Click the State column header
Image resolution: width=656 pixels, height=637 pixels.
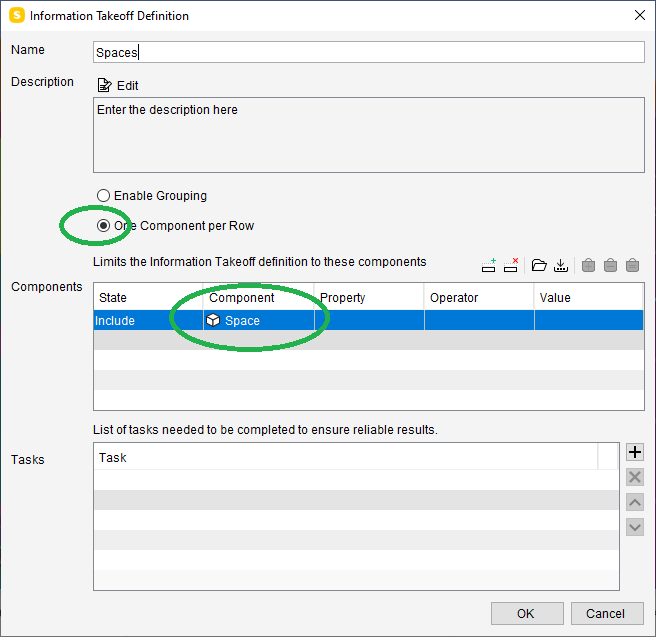149,297
